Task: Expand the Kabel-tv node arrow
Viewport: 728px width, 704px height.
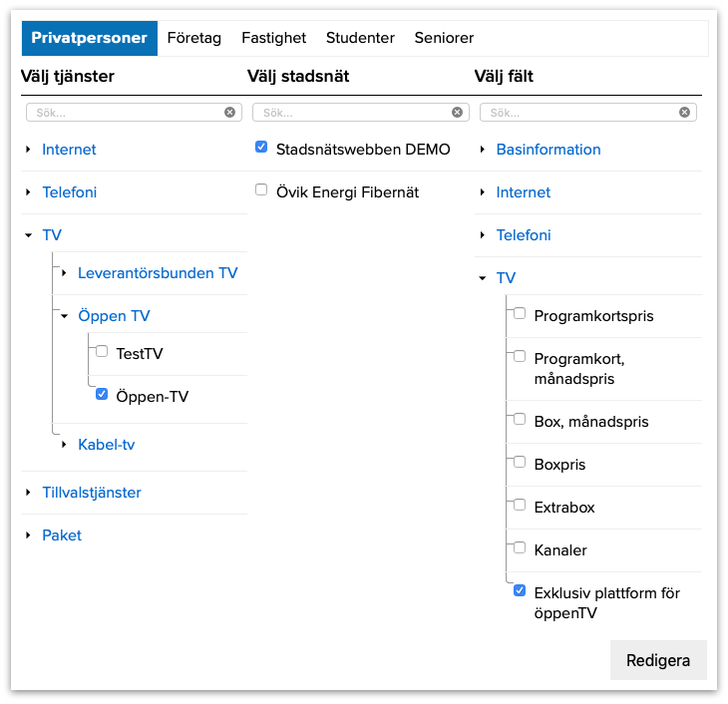Action: [x=64, y=445]
